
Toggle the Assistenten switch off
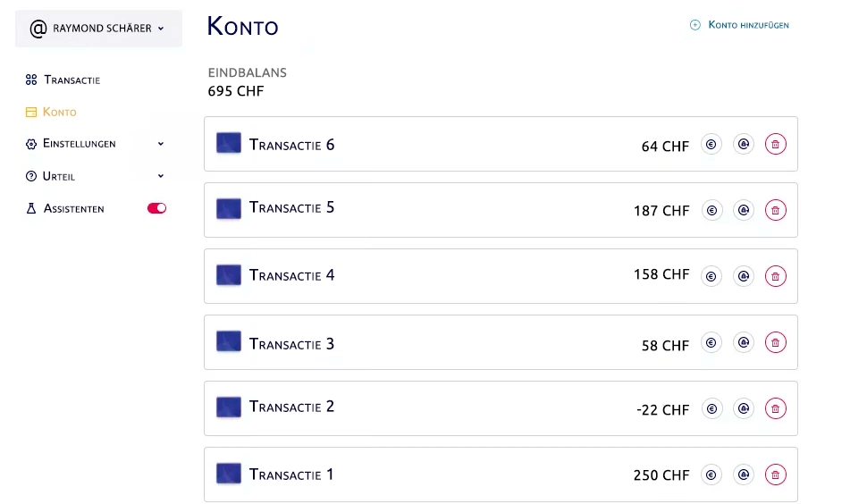click(x=156, y=208)
